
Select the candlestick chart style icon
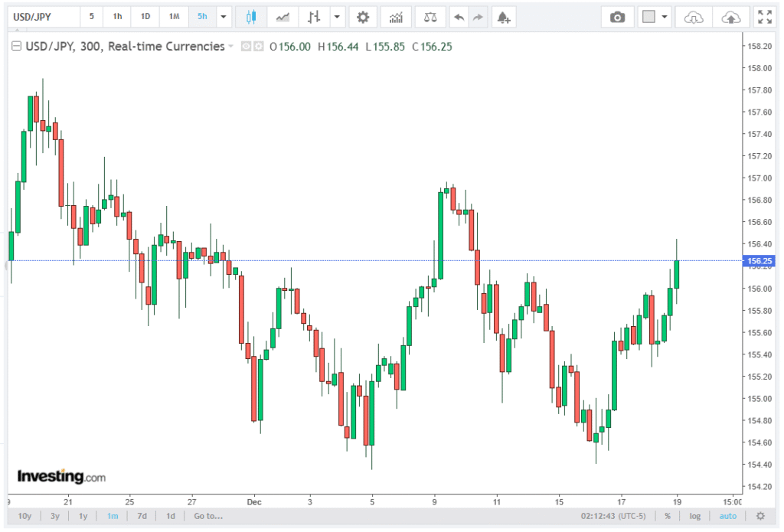pyautogui.click(x=250, y=16)
